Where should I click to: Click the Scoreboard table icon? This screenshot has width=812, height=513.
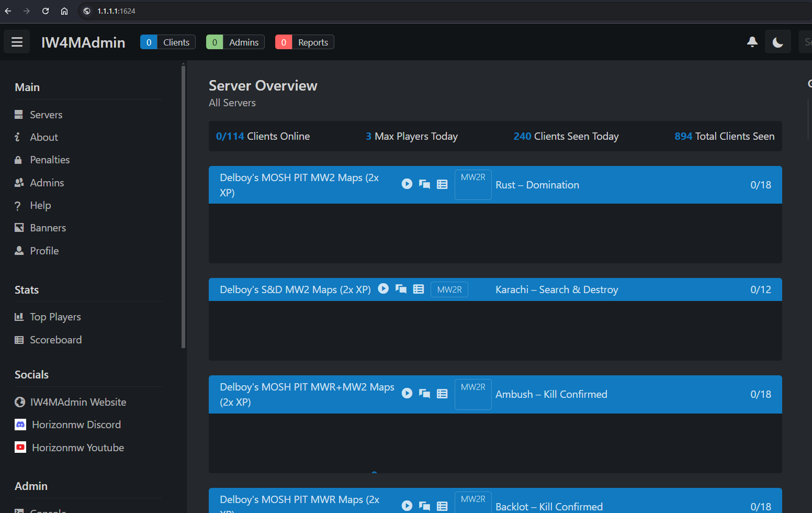click(x=19, y=340)
